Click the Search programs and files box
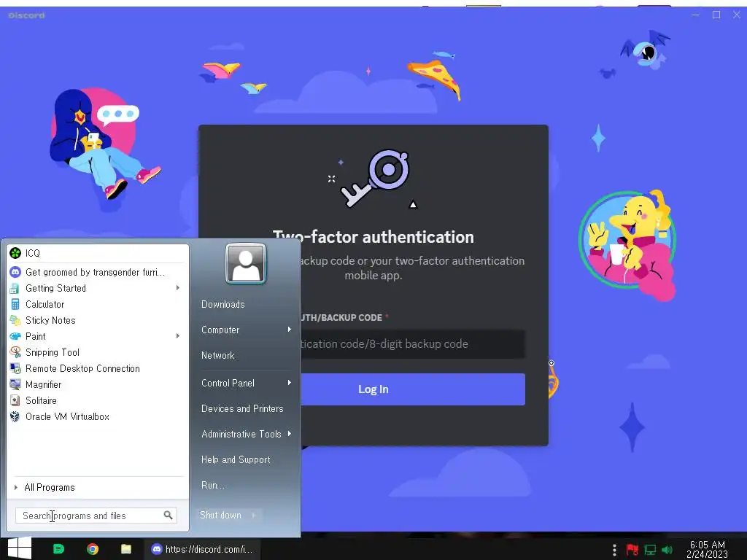747x560 pixels. coord(96,516)
